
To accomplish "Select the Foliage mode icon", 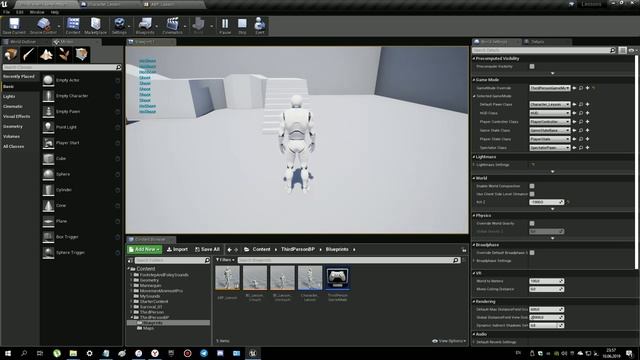I will 64,54.
